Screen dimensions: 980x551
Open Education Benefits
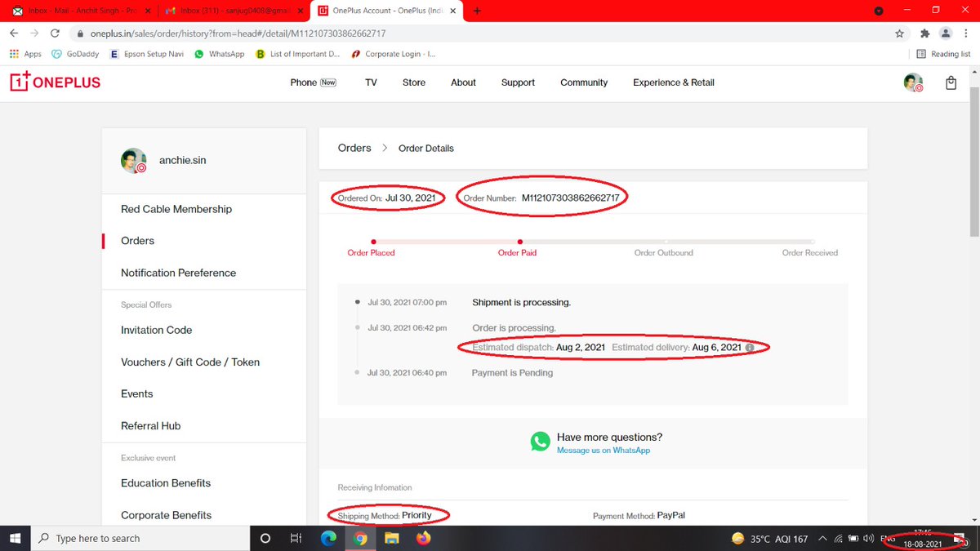166,482
